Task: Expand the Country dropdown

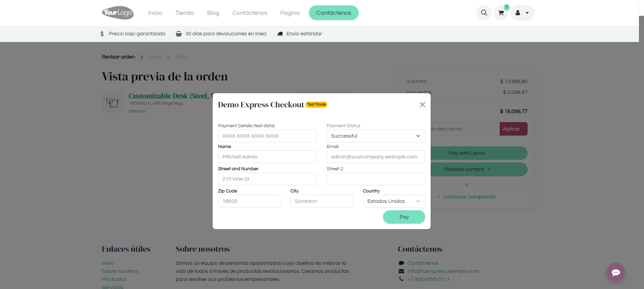Action: (394, 201)
